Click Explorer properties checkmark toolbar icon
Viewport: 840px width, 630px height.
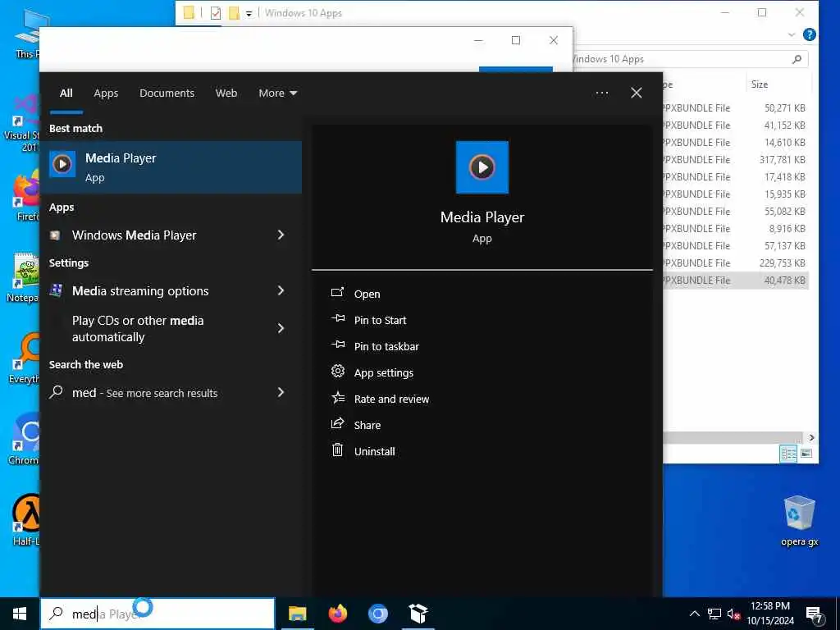tap(216, 13)
